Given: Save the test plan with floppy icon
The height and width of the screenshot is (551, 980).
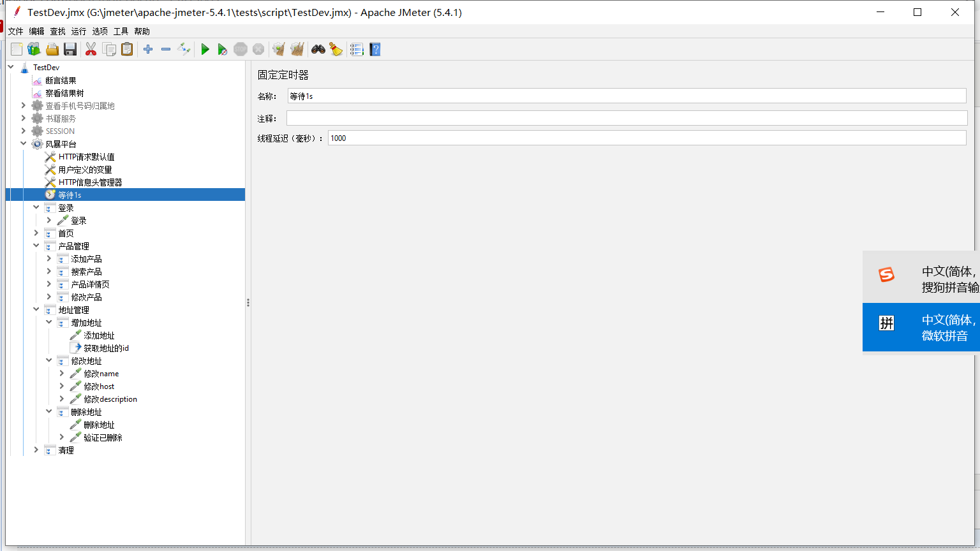Looking at the screenshot, I should (70, 49).
